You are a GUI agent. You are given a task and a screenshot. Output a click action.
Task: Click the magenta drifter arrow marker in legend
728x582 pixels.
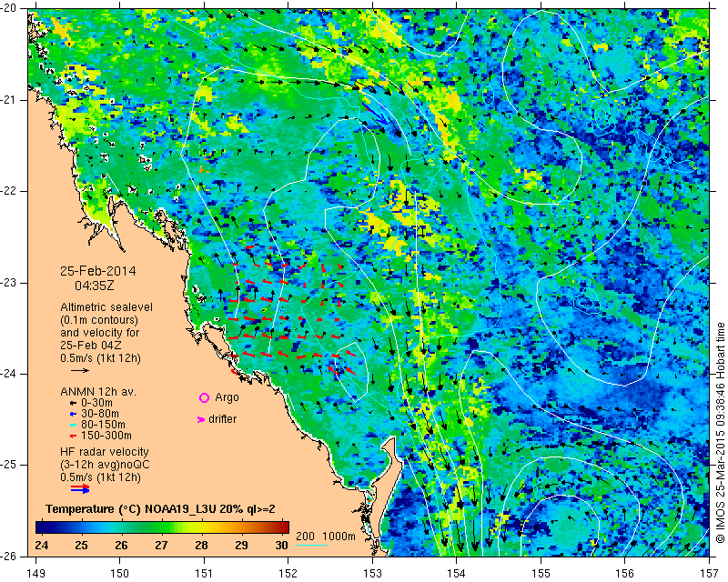pyautogui.click(x=201, y=419)
